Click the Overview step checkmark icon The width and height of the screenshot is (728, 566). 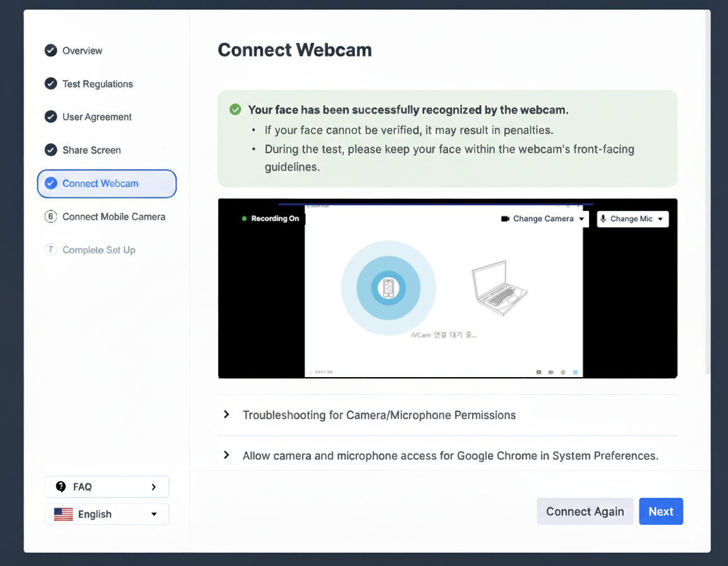tap(51, 51)
